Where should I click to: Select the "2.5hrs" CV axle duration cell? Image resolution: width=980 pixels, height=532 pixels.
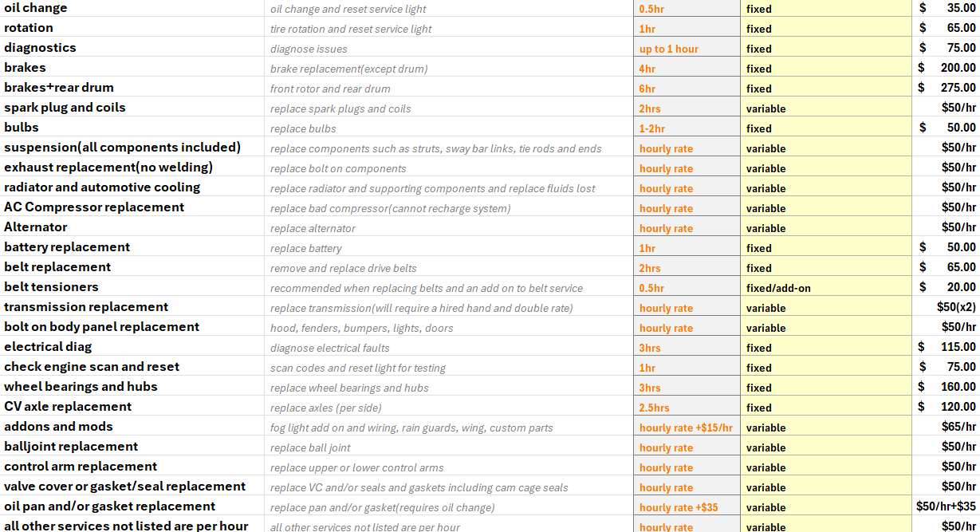(x=687, y=408)
